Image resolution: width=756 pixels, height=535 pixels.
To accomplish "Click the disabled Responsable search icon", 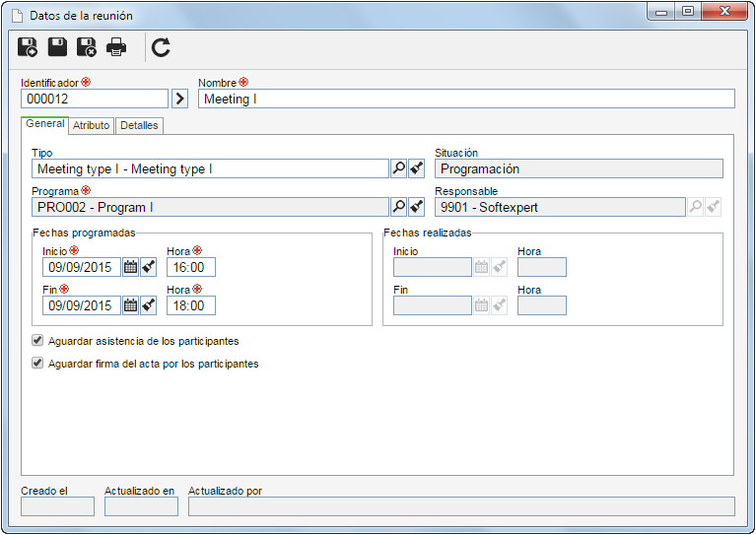I will (x=695, y=207).
